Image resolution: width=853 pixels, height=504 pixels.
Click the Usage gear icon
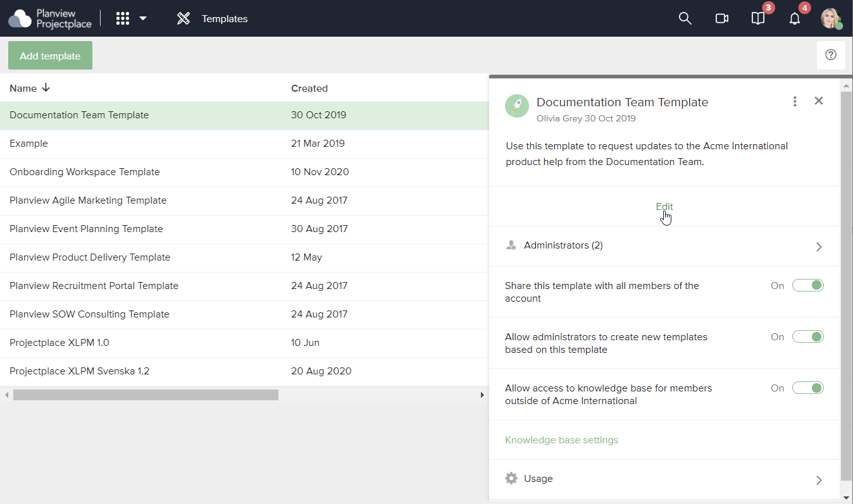click(511, 478)
